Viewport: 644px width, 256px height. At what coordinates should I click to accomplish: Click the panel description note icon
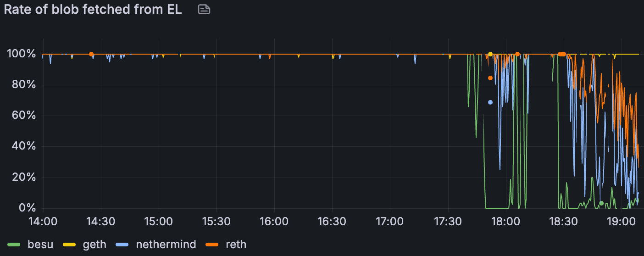pyautogui.click(x=204, y=10)
